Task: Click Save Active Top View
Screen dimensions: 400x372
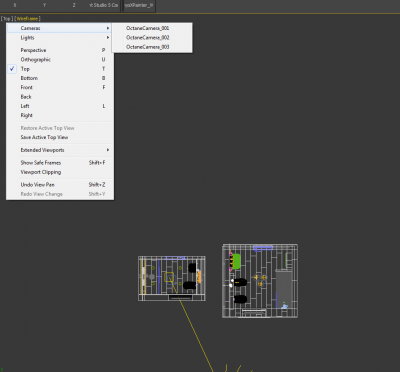Action: [60, 137]
